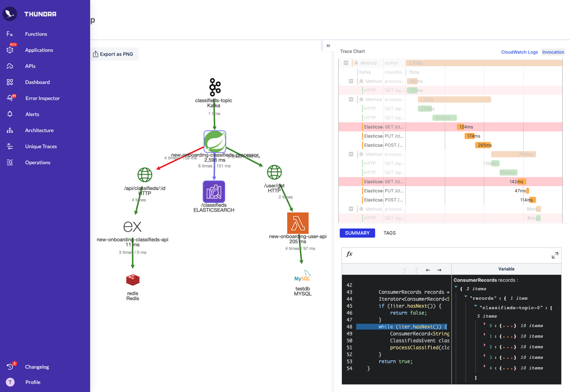Click the step-down arrow in debugger toolbar
The height and width of the screenshot is (392, 570).
(x=405, y=270)
